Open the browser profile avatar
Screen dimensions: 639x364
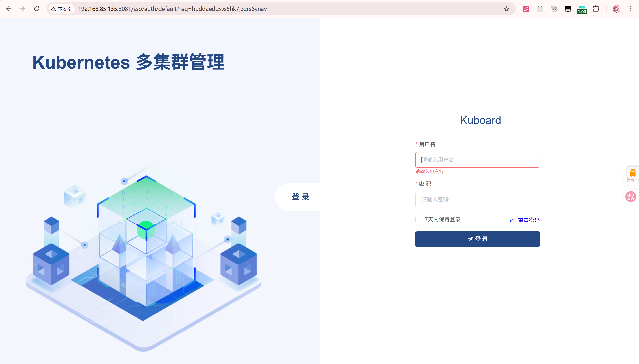tap(616, 9)
